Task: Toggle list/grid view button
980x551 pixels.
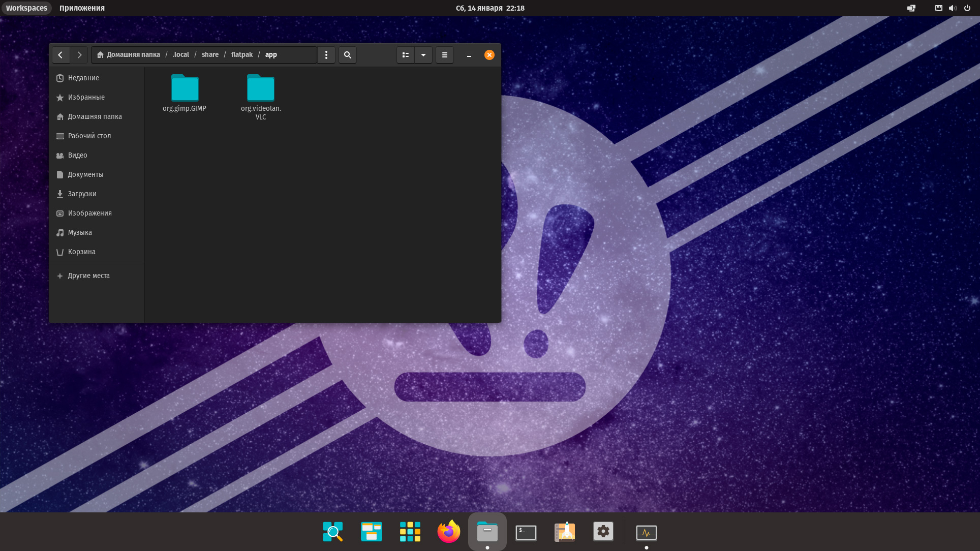Action: [406, 55]
